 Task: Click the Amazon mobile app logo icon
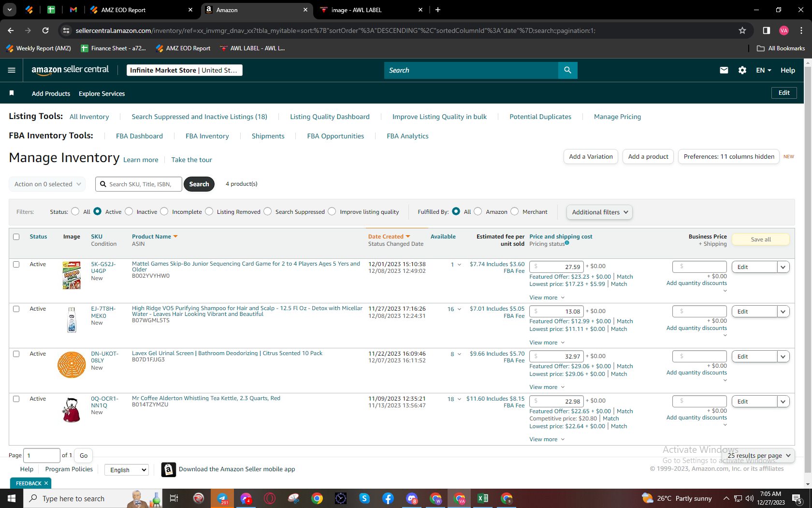(x=168, y=469)
